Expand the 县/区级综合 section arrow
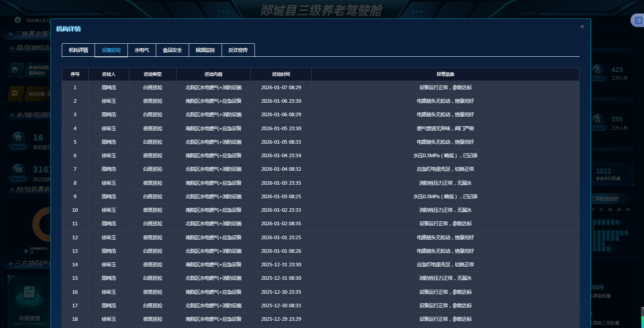 point(12,47)
